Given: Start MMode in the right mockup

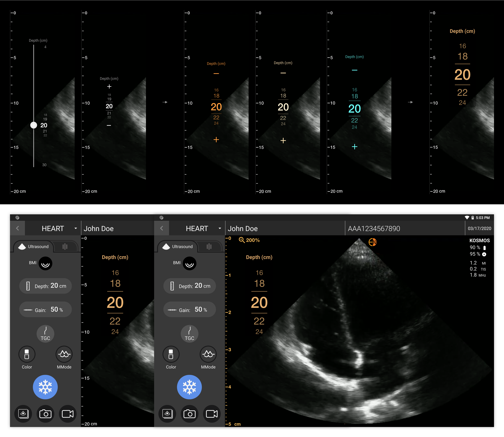Looking at the screenshot, I should [208, 354].
